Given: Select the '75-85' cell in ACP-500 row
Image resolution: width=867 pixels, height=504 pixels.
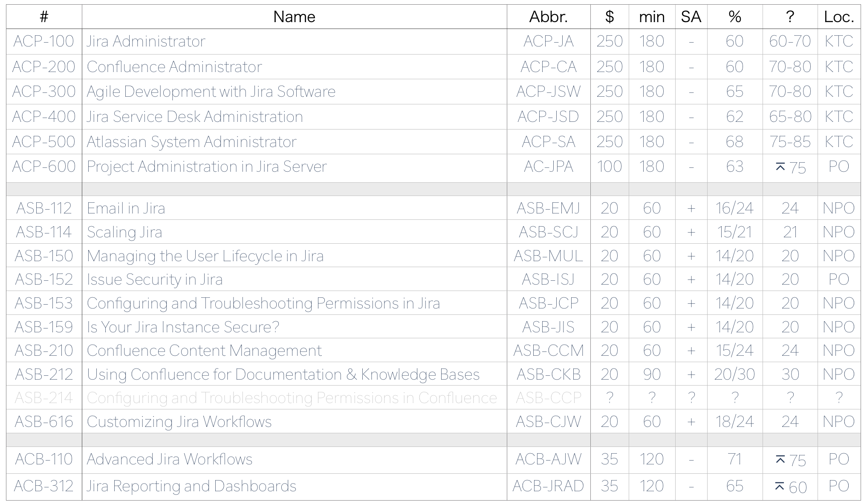Looking at the screenshot, I should click(x=790, y=142).
